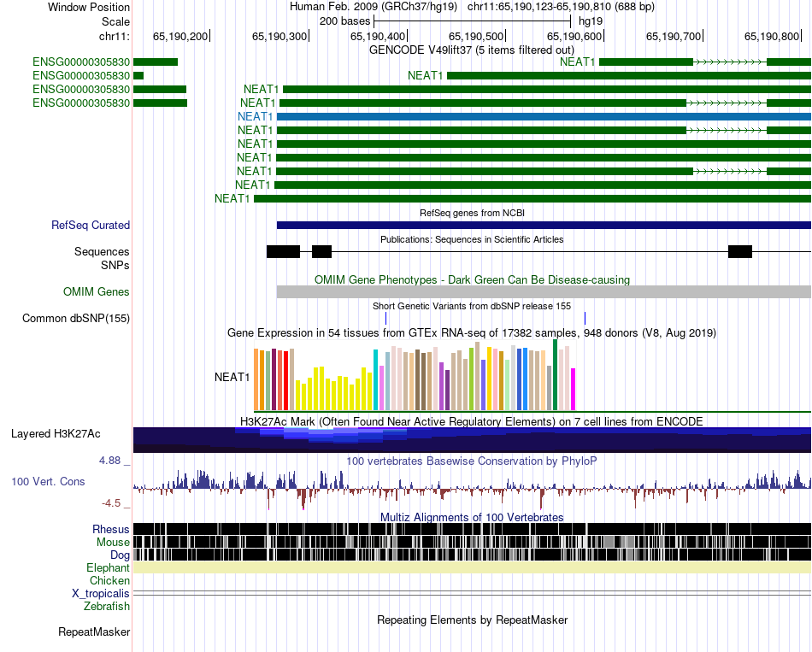Click the 65,190,800 ruler coordinate
This screenshot has width=812, height=652.
point(772,36)
